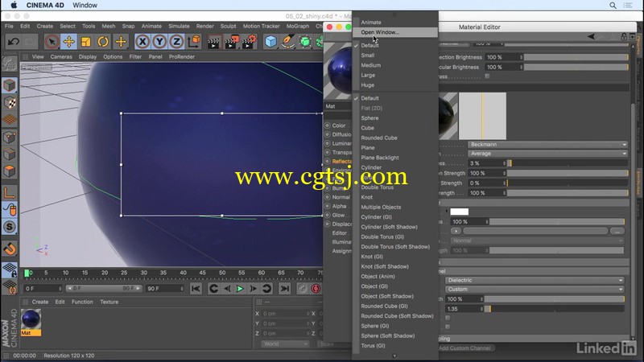Open the disabled Normal mix mode dropdown

pyautogui.click(x=537, y=241)
